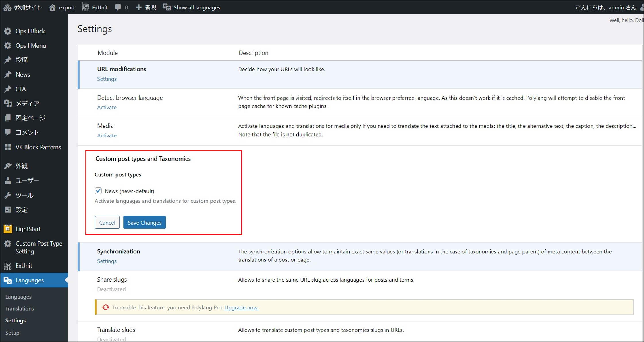Activate the Media translation module
This screenshot has height=342, width=644.
(107, 135)
